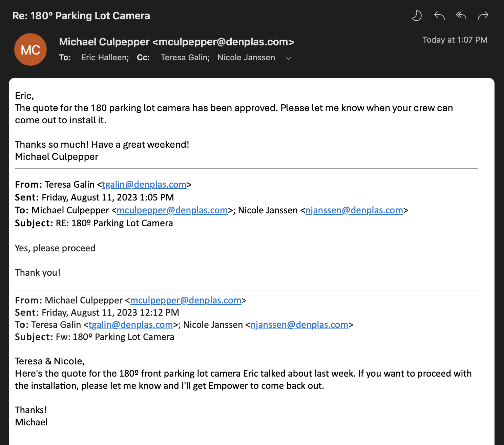The image size is (504, 445).
Task: Open njanssen@denplas.com link in Michael's To line
Action: [x=299, y=325]
